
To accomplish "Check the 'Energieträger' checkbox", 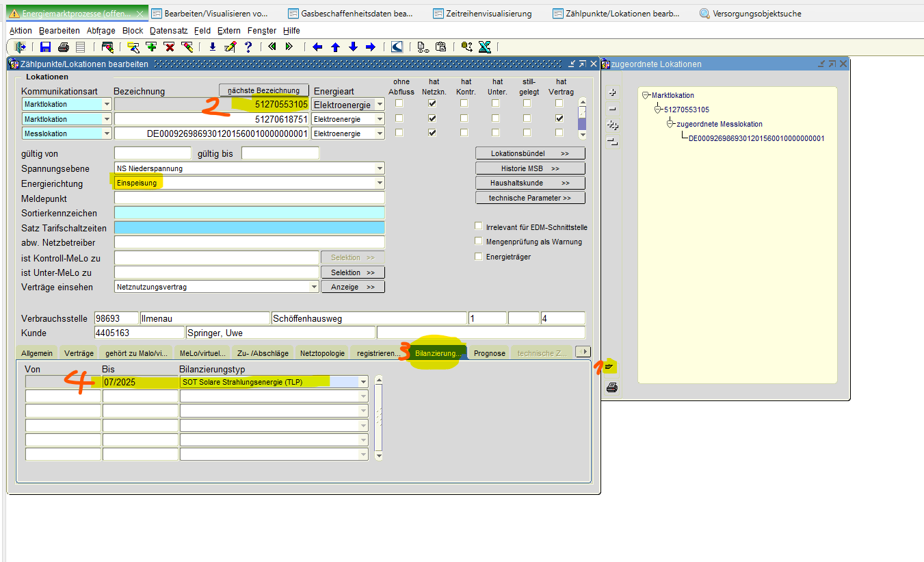I will tap(479, 256).
